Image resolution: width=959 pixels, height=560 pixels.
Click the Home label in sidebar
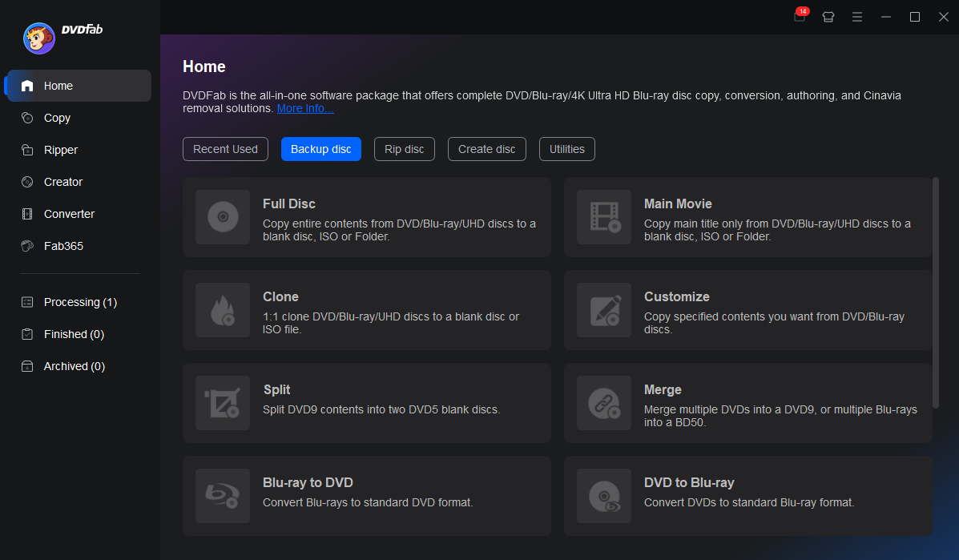(x=58, y=86)
